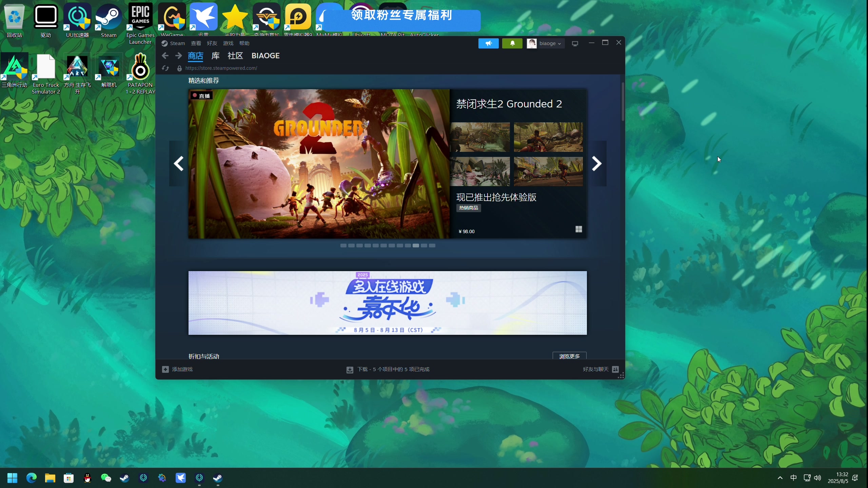Screen dimensions: 868x488
Task: Open the 帮助 menu
Action: (x=244, y=43)
